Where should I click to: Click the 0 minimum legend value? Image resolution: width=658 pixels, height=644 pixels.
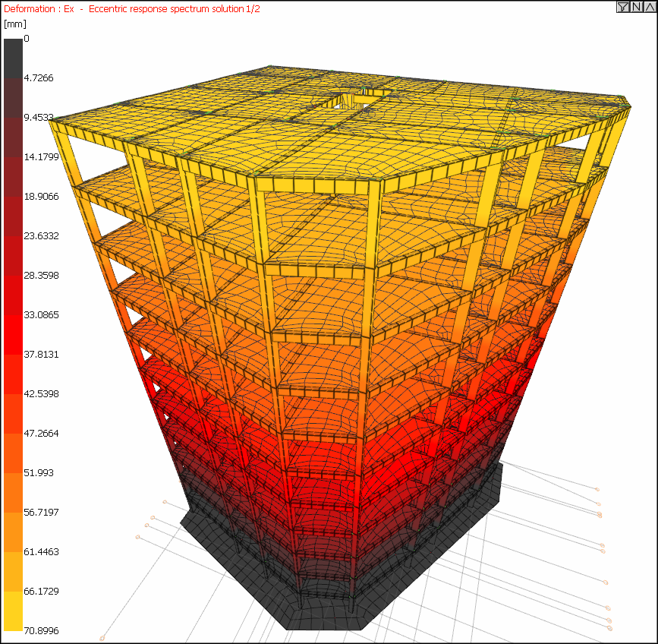27,39
